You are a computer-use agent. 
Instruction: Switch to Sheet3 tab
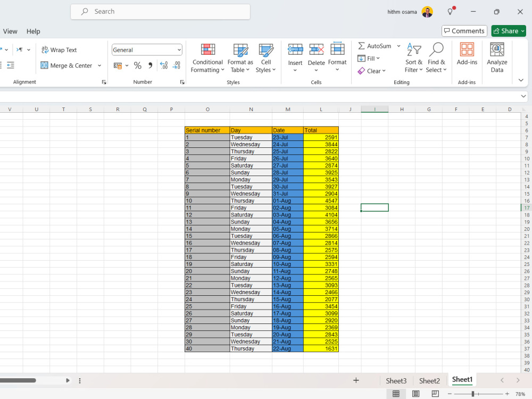coord(396,381)
